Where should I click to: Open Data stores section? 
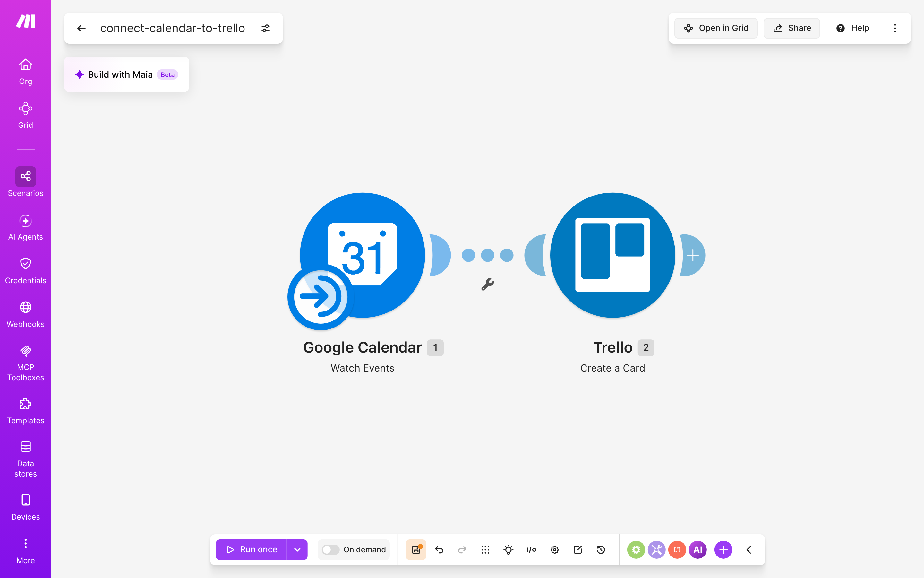[26, 459]
